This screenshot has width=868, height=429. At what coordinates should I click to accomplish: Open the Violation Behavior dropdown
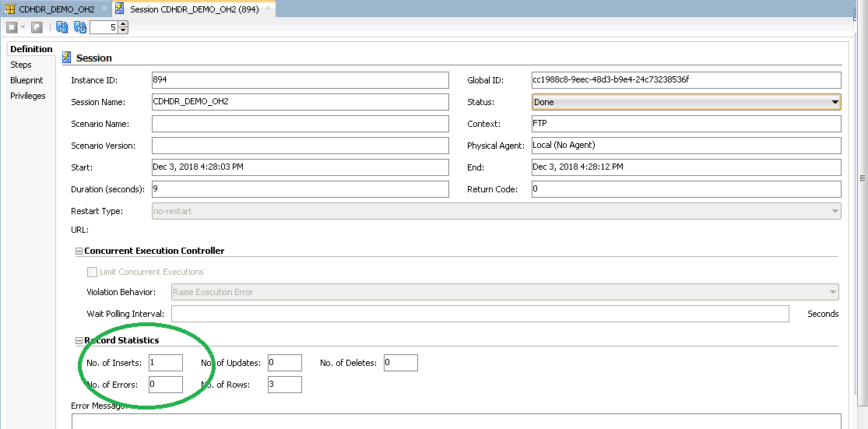(x=505, y=292)
